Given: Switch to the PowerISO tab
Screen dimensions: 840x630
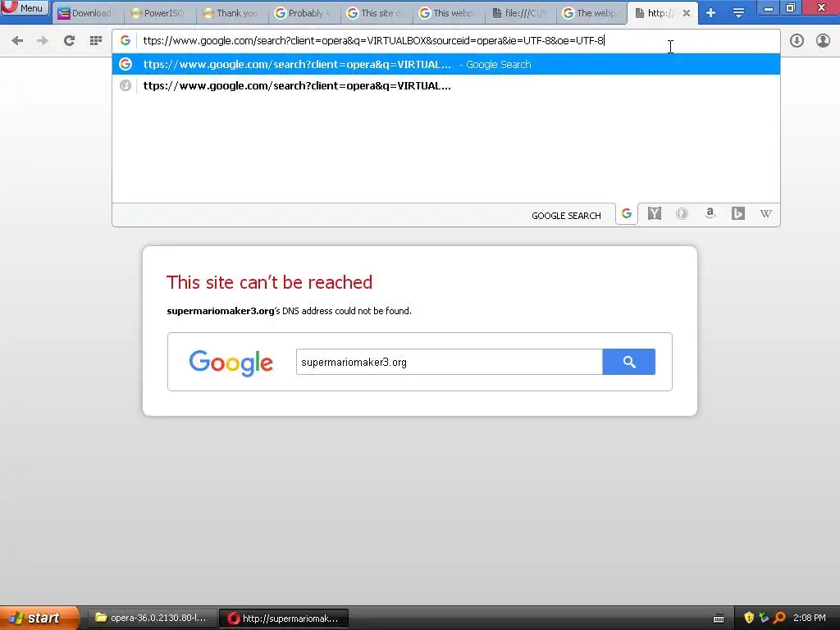Looking at the screenshot, I should click(x=160, y=13).
